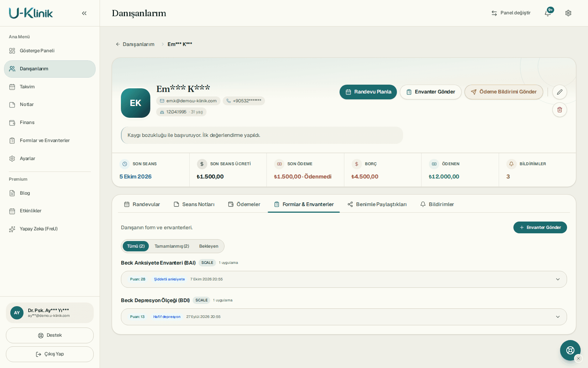Click the pencil edit client icon

point(559,92)
